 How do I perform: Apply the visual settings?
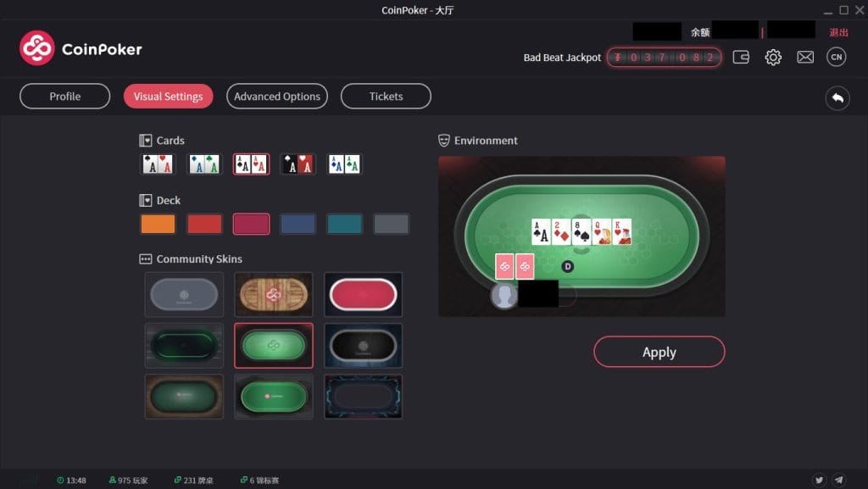[x=659, y=352]
